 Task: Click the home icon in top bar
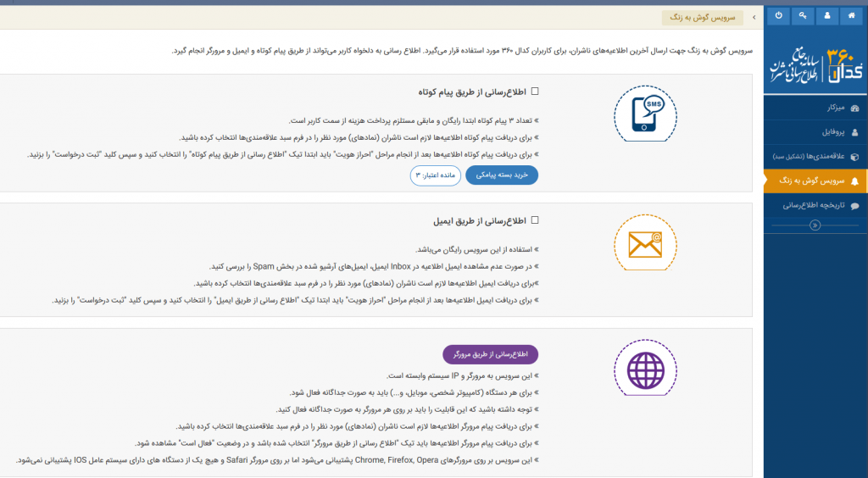coord(851,16)
